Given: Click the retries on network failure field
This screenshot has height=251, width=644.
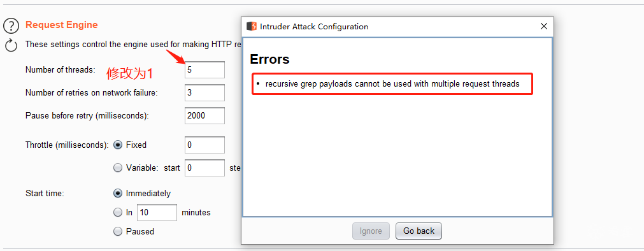Looking at the screenshot, I should 204,93.
